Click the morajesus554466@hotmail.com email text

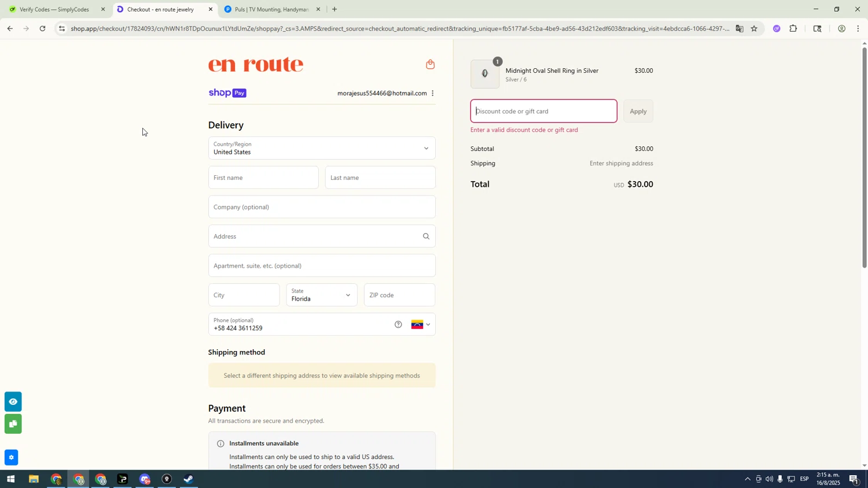point(382,93)
